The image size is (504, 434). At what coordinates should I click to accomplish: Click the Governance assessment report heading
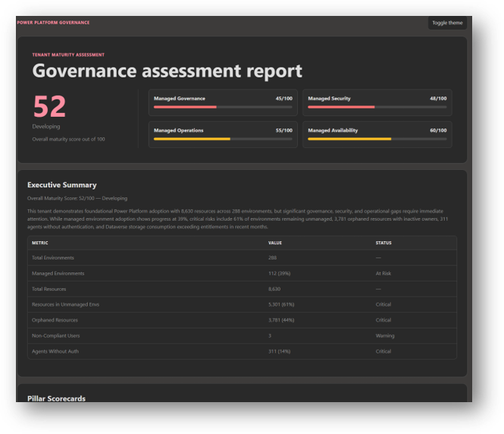point(167,71)
